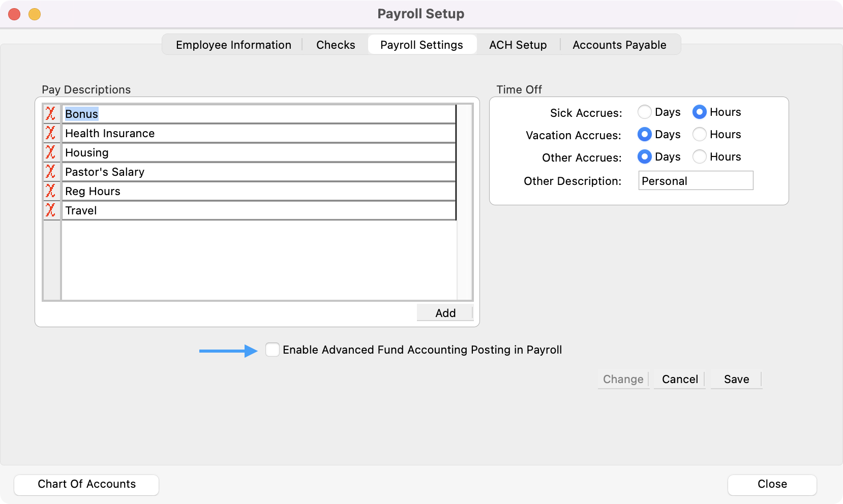Set Sick Accrues to Days
843x504 pixels.
(645, 112)
